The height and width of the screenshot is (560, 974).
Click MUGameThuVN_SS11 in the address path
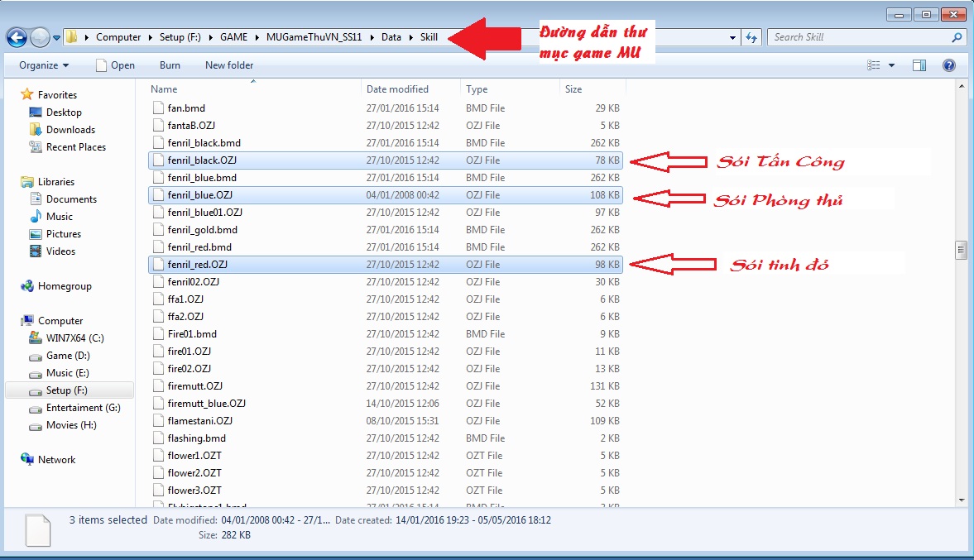(x=314, y=37)
